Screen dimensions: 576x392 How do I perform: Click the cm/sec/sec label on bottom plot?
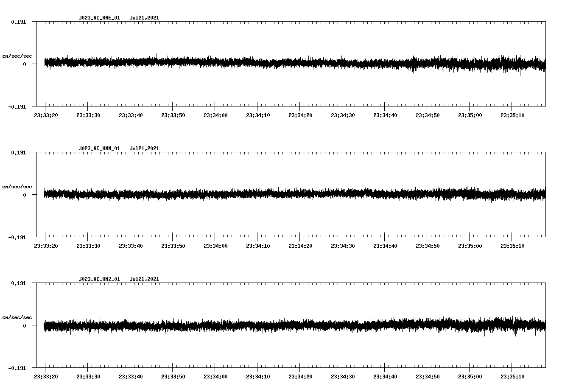point(18,316)
